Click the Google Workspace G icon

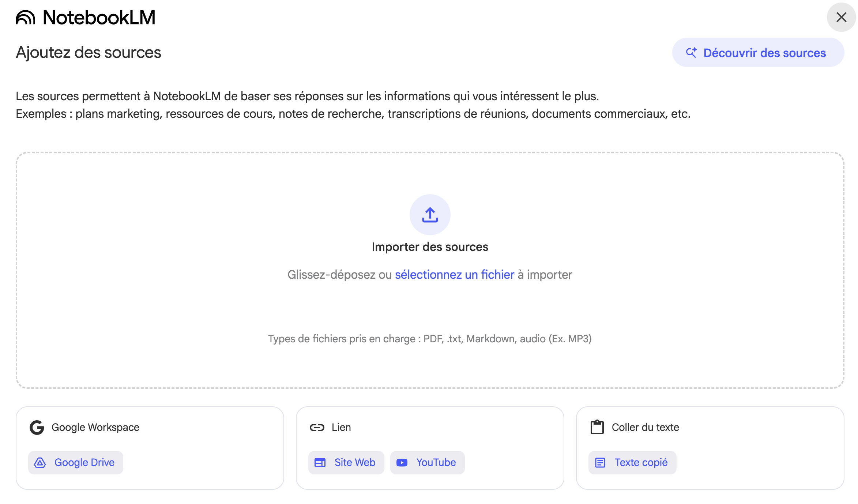37,427
